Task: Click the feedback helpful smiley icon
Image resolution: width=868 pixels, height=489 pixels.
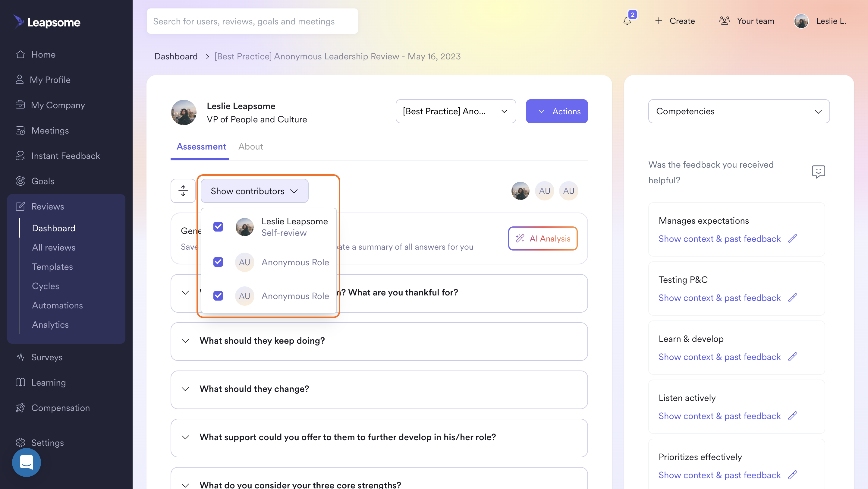Action: tap(818, 172)
